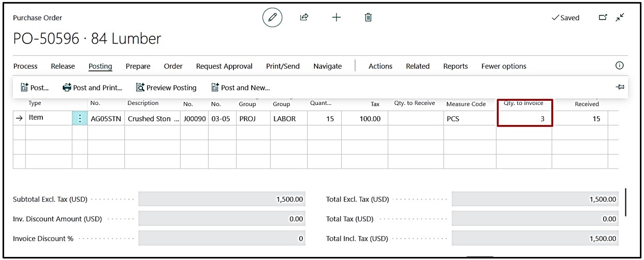The height and width of the screenshot is (260, 644).
Task: Click the collapse page arrows icon
Action: point(620,18)
